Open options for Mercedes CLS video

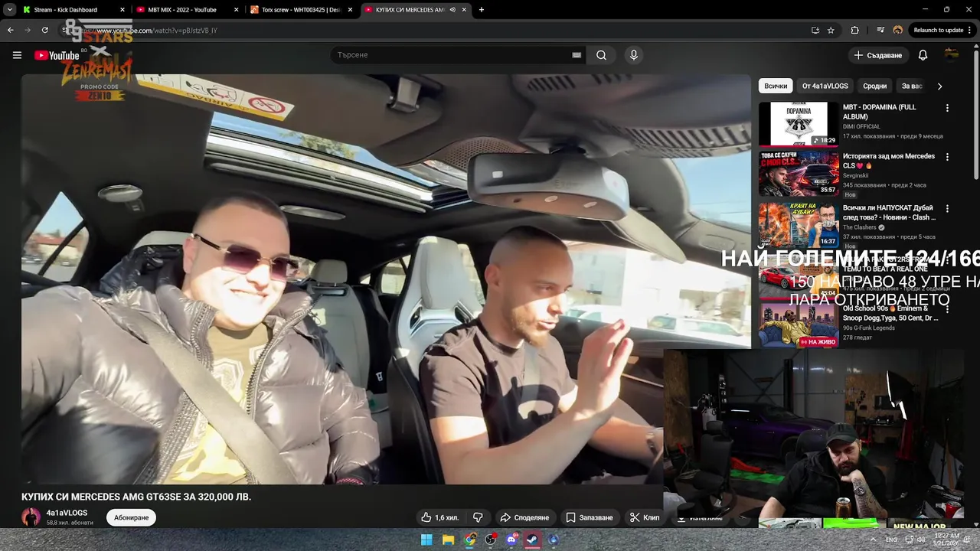coord(947,157)
